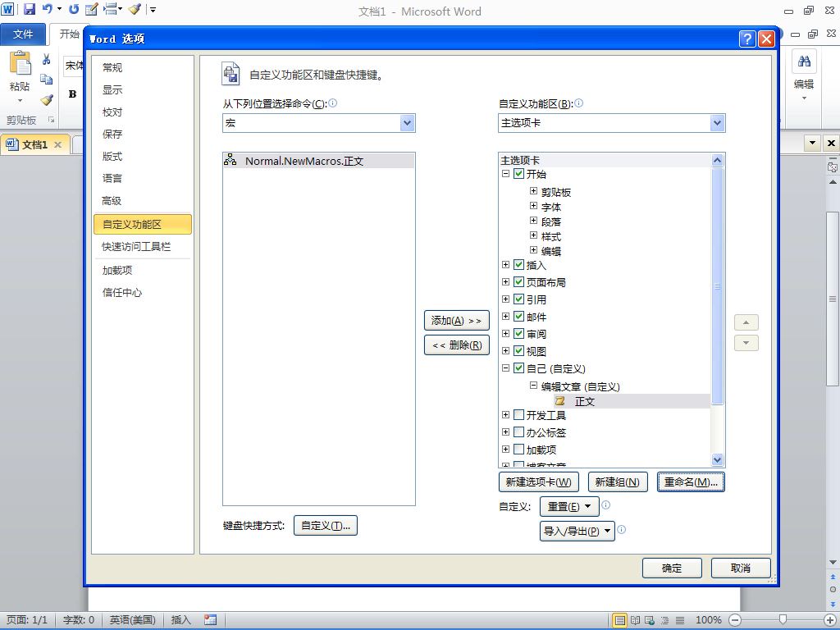Open Customize Quick Access Toolbar arrow
Viewport: 840px width, 630px height.
pyautogui.click(x=153, y=9)
